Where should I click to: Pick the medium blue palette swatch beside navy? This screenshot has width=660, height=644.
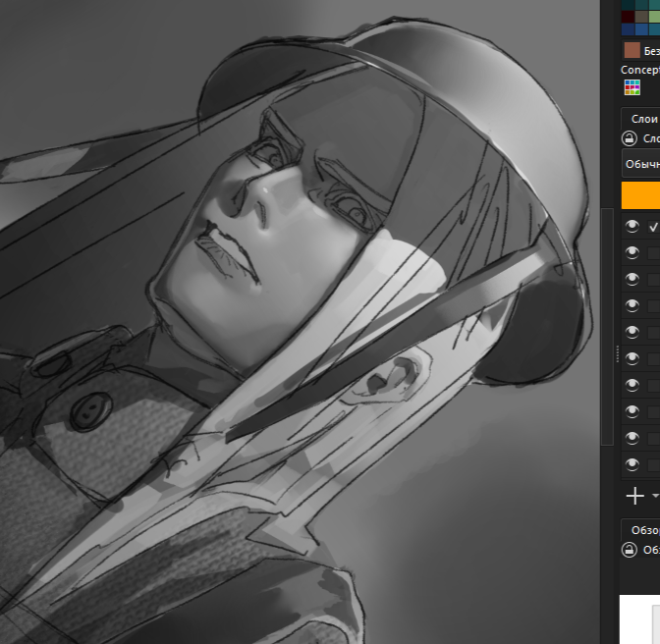pos(641,29)
